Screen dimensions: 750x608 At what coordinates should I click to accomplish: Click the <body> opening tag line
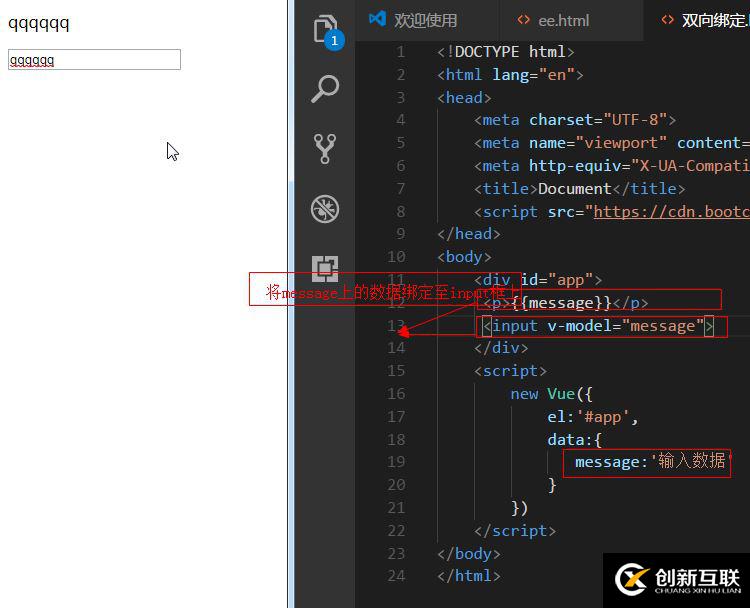pos(464,256)
